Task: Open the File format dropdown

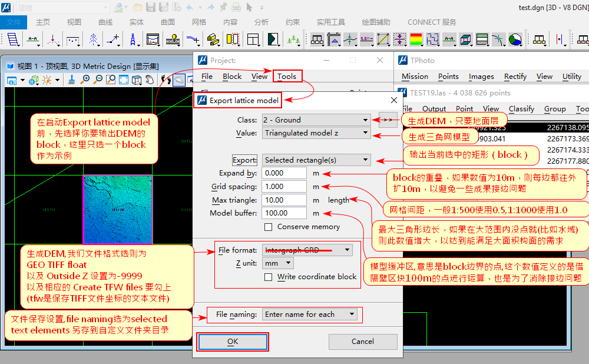Action: 307,250
